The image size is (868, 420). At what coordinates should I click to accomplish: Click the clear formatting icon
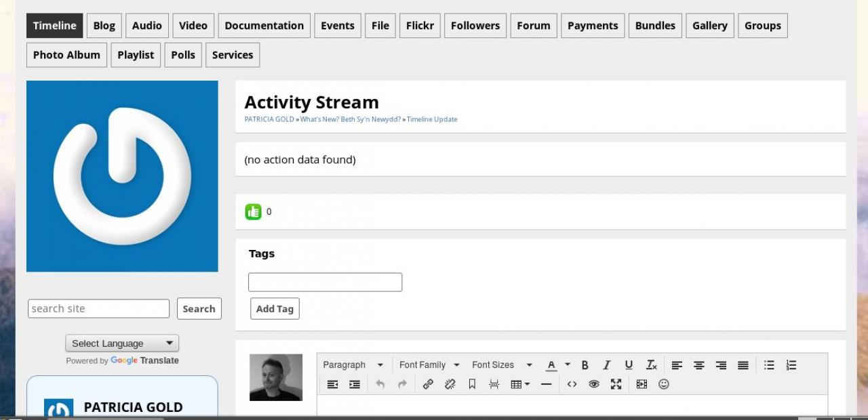pos(651,365)
